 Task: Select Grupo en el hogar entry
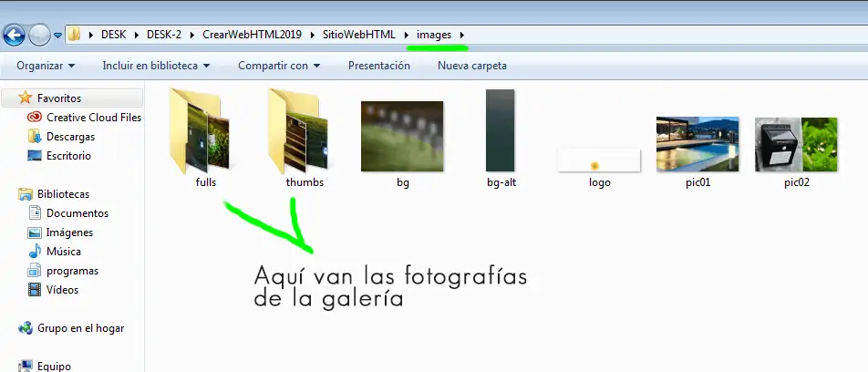coord(81,328)
